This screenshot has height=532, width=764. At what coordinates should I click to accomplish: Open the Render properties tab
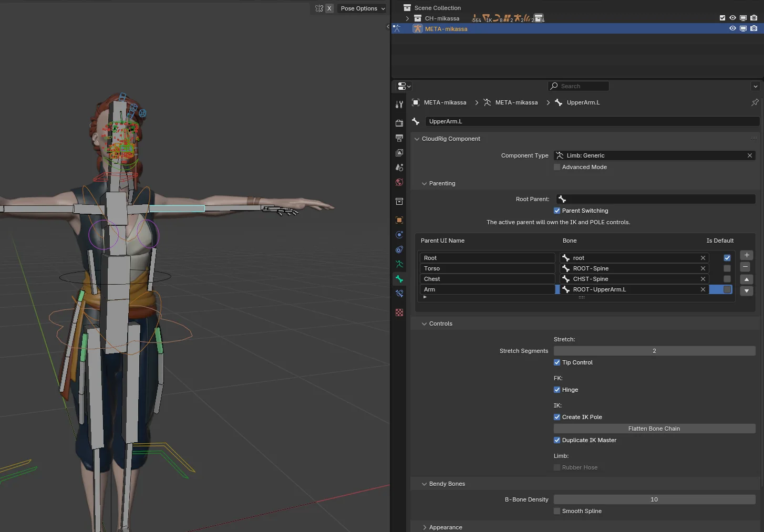coord(399,123)
